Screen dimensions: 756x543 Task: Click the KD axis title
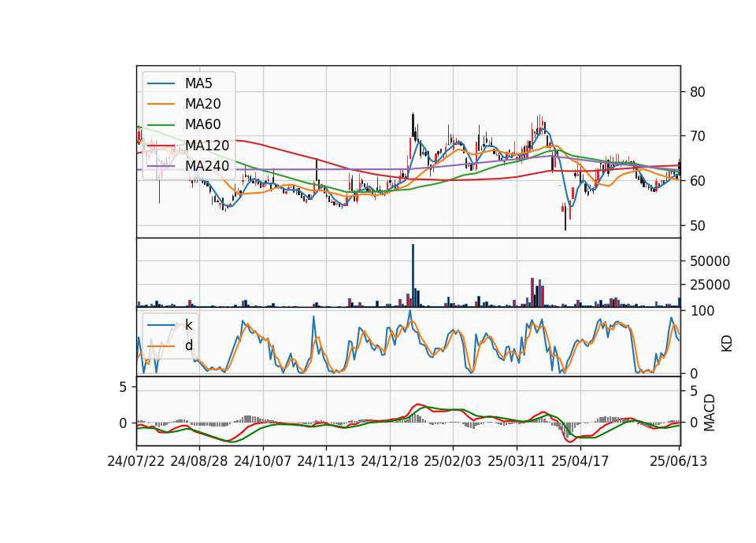click(727, 343)
